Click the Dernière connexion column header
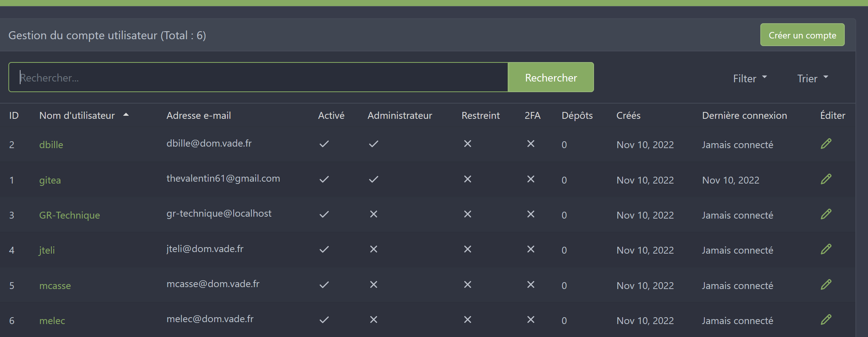868x337 pixels. pos(744,115)
